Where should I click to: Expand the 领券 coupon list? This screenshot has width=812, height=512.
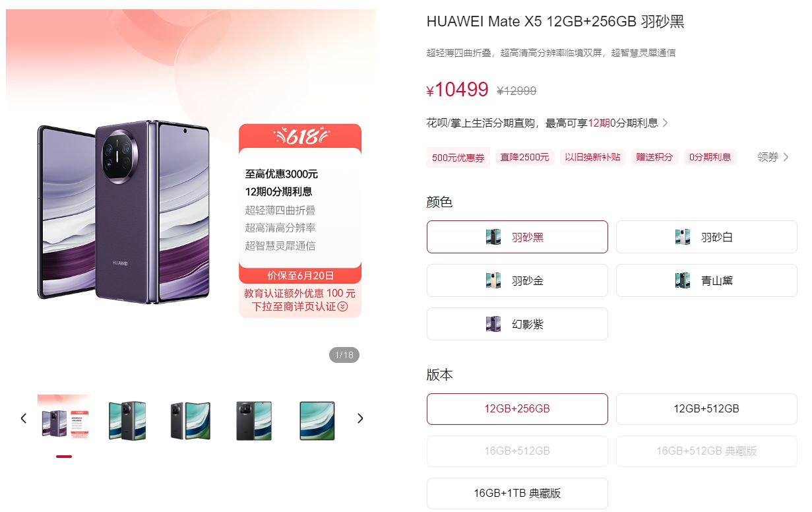(x=773, y=157)
